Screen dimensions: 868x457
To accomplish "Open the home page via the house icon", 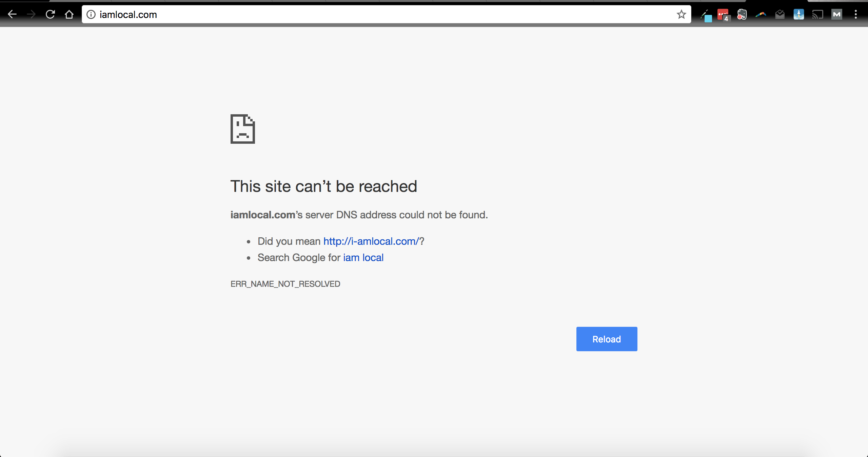I will 69,14.
